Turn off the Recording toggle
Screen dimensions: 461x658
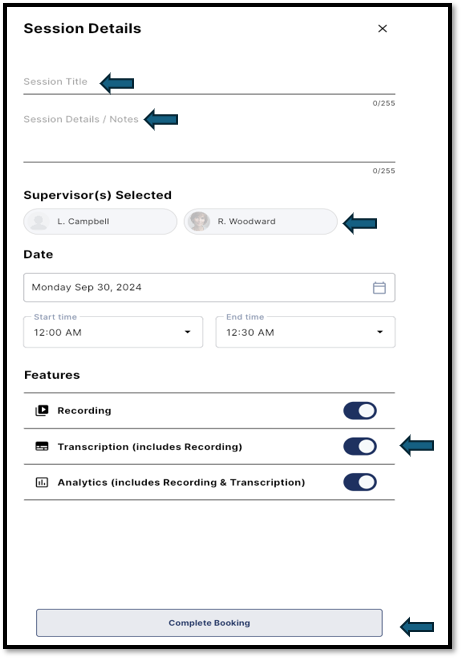360,411
